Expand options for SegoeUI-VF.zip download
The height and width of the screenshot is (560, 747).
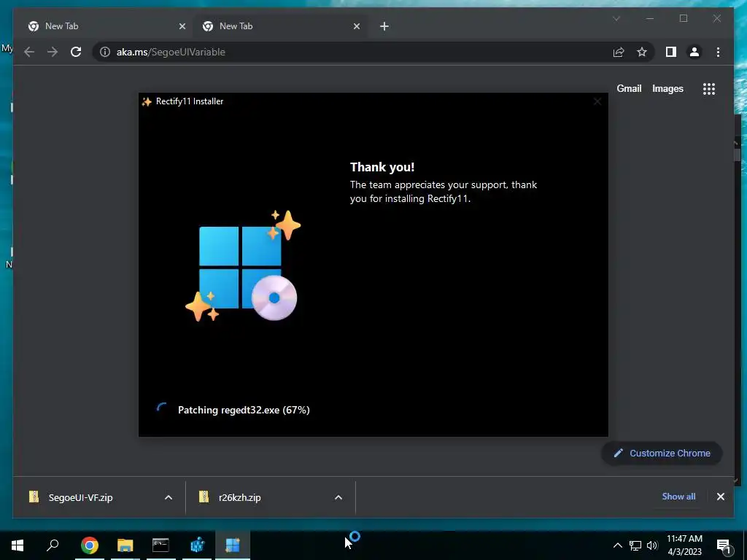tap(169, 497)
